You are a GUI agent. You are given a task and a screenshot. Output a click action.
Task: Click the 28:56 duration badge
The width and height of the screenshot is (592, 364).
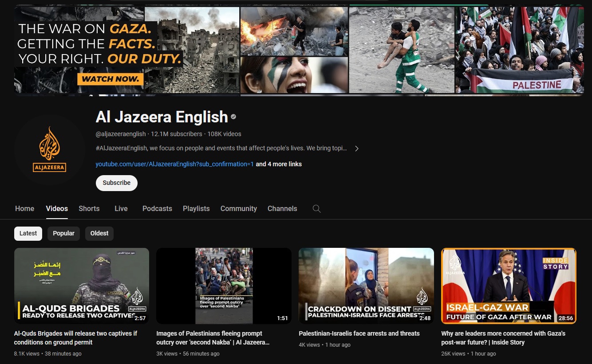(x=566, y=318)
